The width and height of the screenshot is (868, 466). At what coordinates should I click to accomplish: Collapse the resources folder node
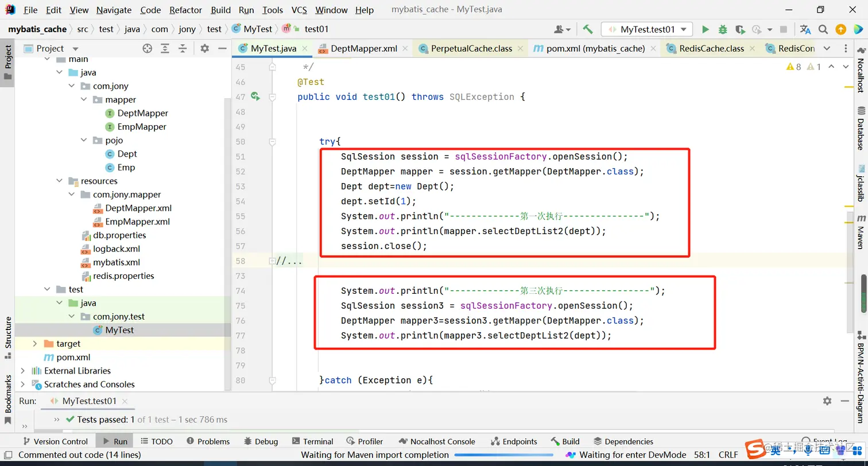pyautogui.click(x=60, y=181)
